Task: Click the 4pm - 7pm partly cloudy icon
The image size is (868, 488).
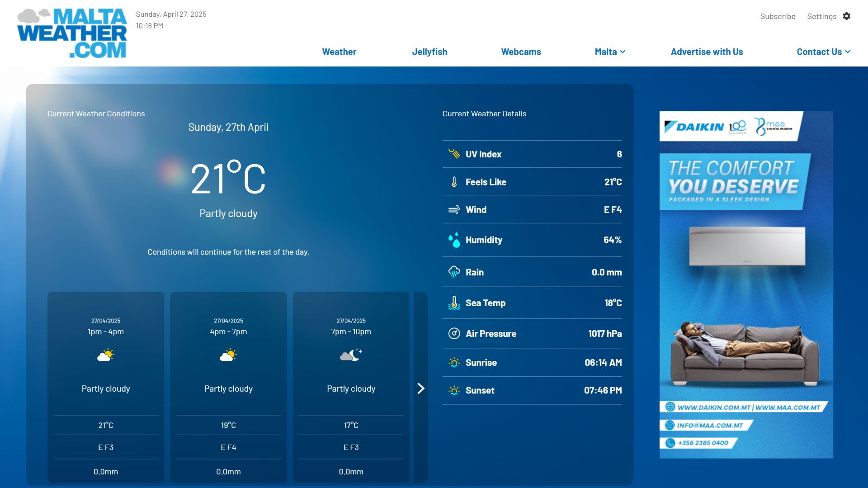Action: [x=228, y=355]
